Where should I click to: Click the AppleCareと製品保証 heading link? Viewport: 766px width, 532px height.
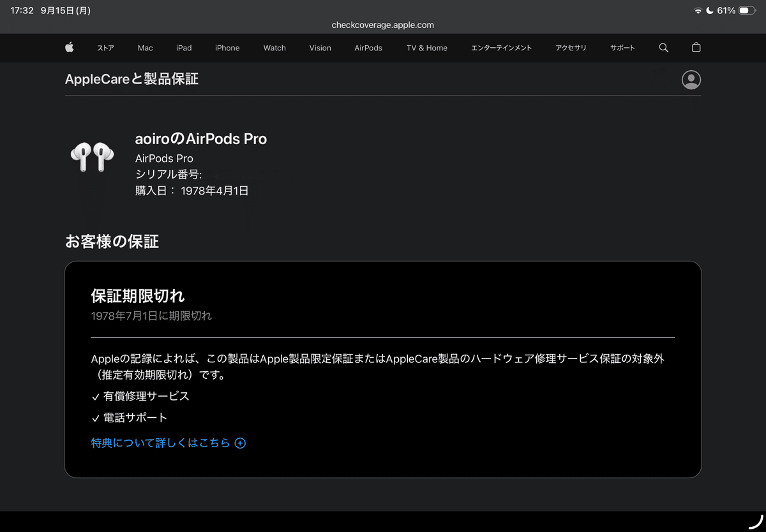(131, 79)
